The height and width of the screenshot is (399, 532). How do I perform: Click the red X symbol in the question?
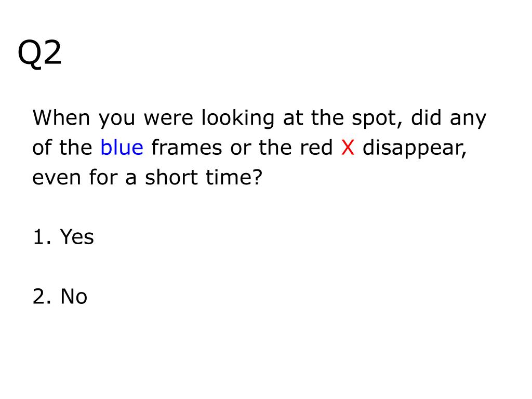pos(348,148)
